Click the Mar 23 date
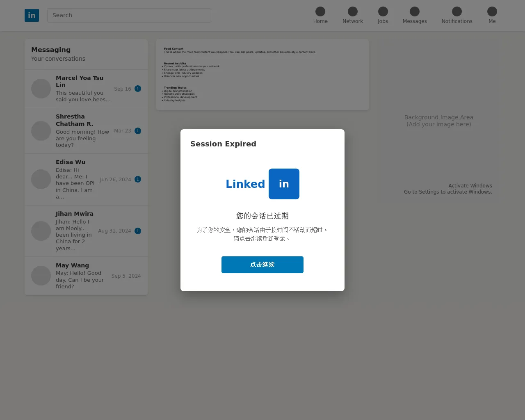The width and height of the screenshot is (525, 420). point(123,131)
